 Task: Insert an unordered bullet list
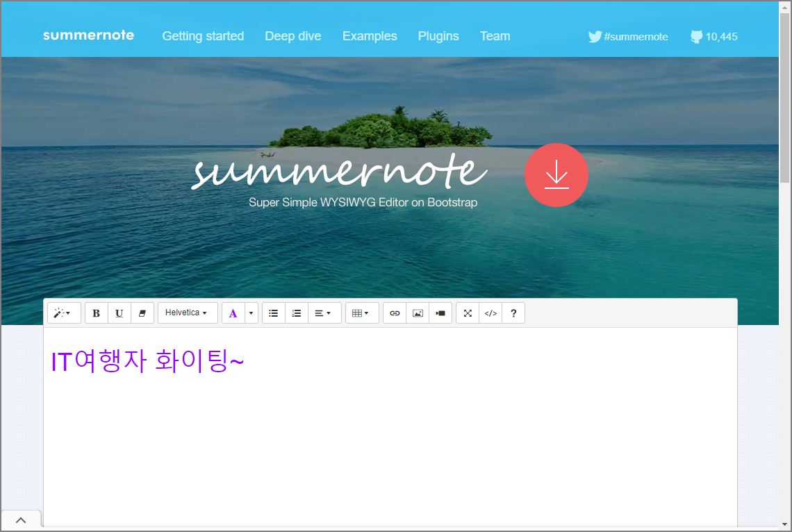click(x=273, y=313)
